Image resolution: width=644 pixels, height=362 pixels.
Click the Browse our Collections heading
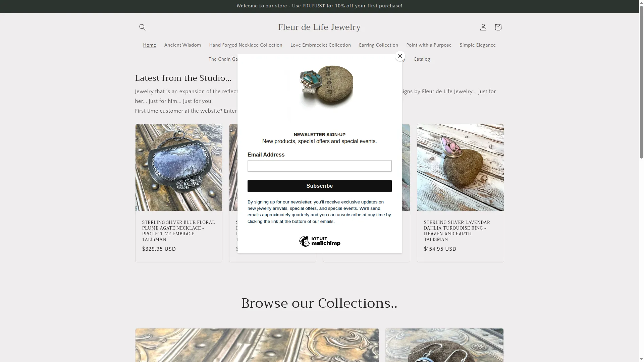click(319, 303)
